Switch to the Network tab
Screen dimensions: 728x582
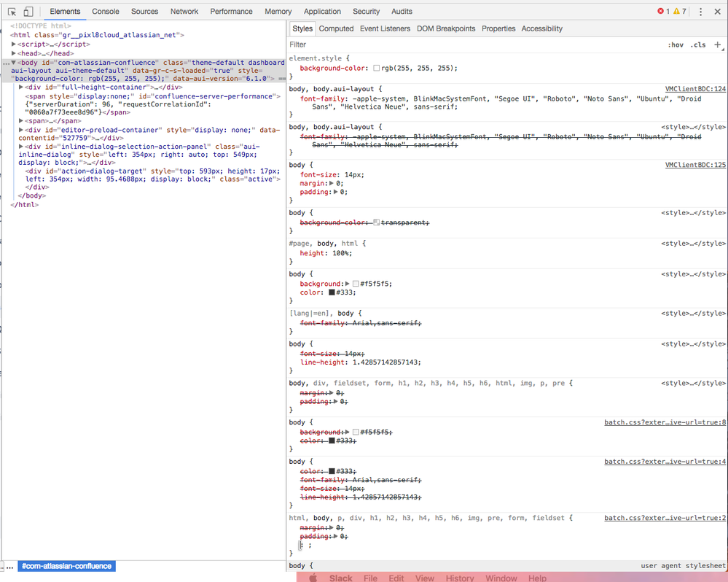click(x=184, y=12)
